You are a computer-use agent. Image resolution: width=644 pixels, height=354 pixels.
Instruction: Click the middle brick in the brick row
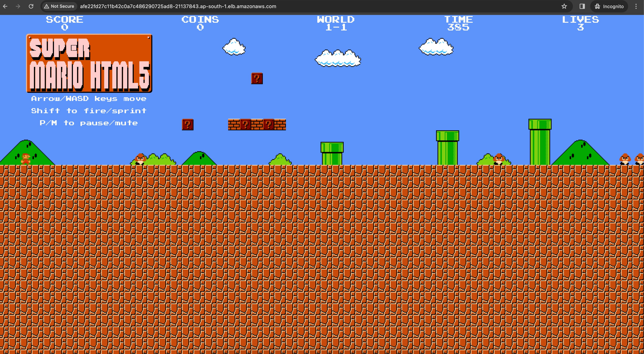tap(257, 124)
